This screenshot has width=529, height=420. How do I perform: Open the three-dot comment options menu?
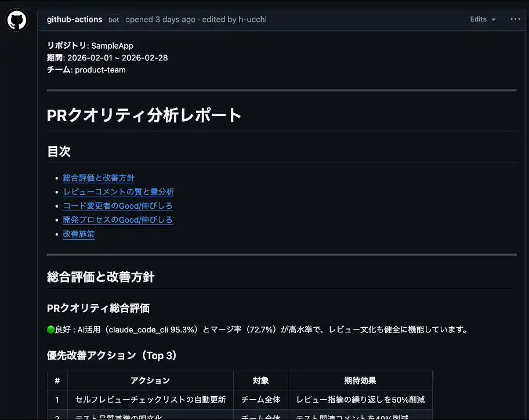(x=515, y=19)
